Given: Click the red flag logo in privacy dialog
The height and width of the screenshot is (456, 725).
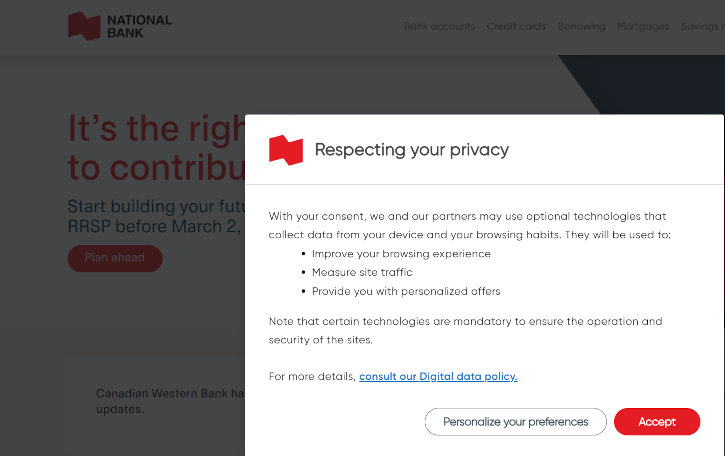Looking at the screenshot, I should (x=286, y=150).
